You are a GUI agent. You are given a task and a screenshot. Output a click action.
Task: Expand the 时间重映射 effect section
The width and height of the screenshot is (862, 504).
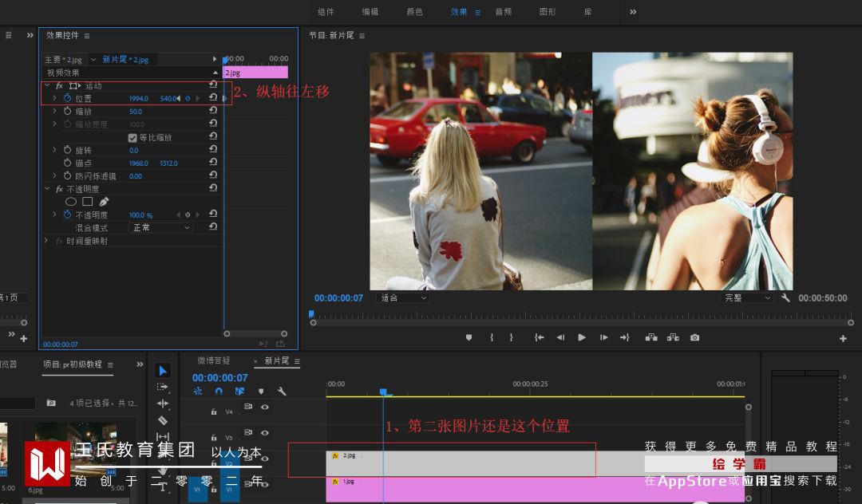(x=47, y=241)
